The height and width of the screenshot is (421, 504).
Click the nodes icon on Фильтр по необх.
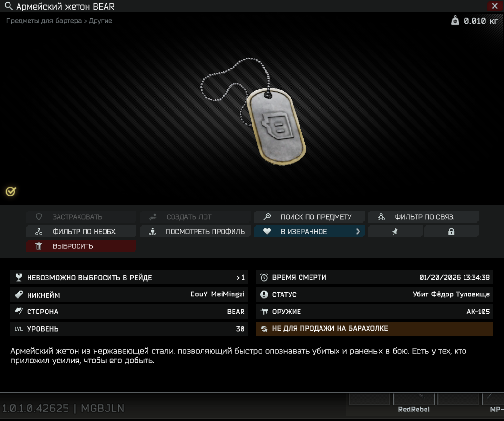39,231
